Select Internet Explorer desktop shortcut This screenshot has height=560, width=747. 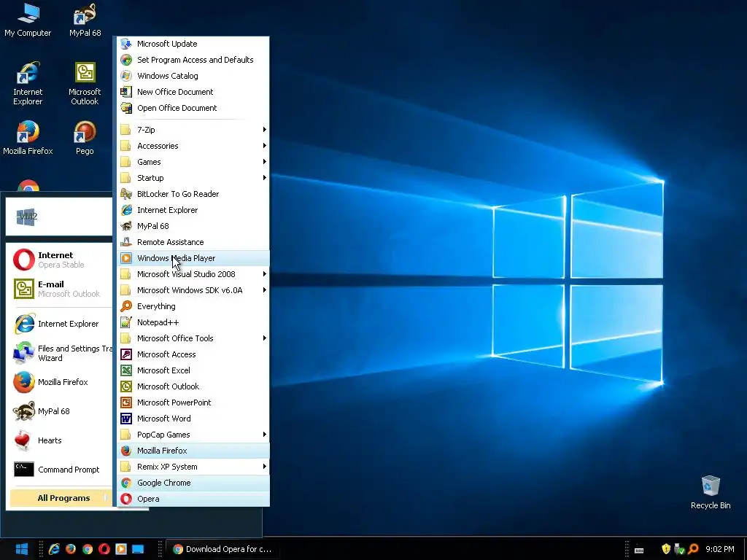click(28, 83)
